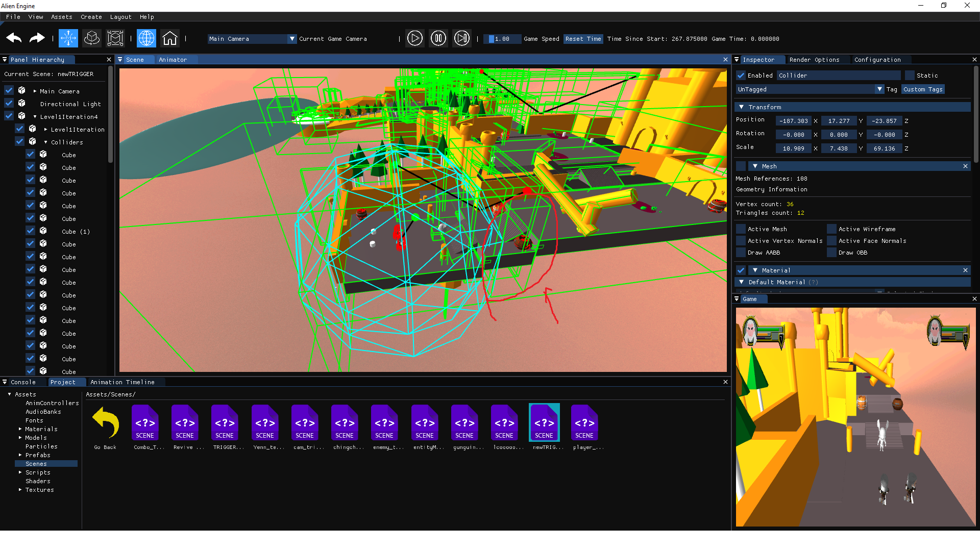The image size is (980, 551).
Task: Click the home view icon
Action: (x=170, y=38)
